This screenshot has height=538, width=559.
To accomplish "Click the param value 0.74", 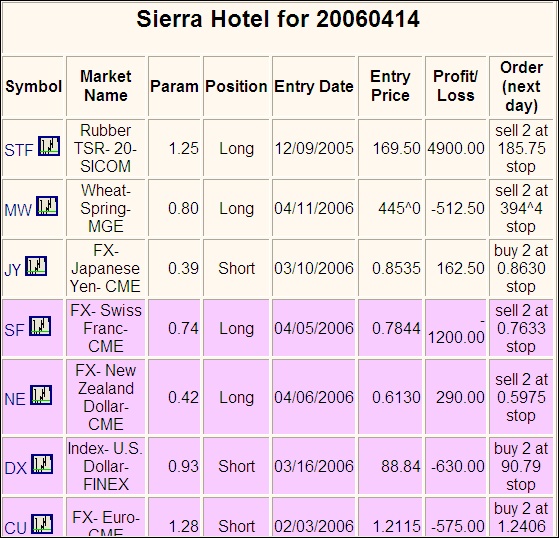I will 183,328.
